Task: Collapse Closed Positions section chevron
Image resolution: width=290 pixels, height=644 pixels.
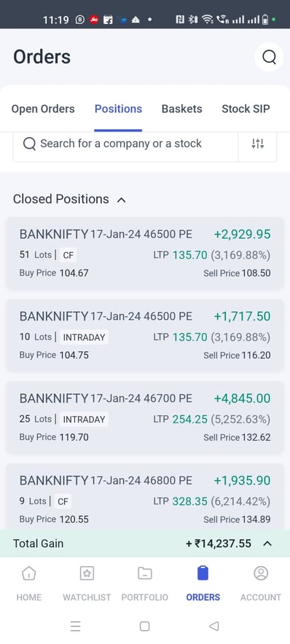Action: click(121, 200)
